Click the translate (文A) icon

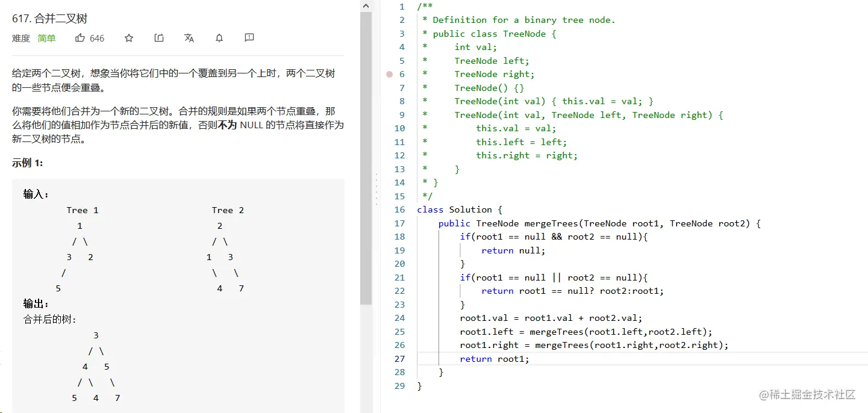pyautogui.click(x=189, y=38)
